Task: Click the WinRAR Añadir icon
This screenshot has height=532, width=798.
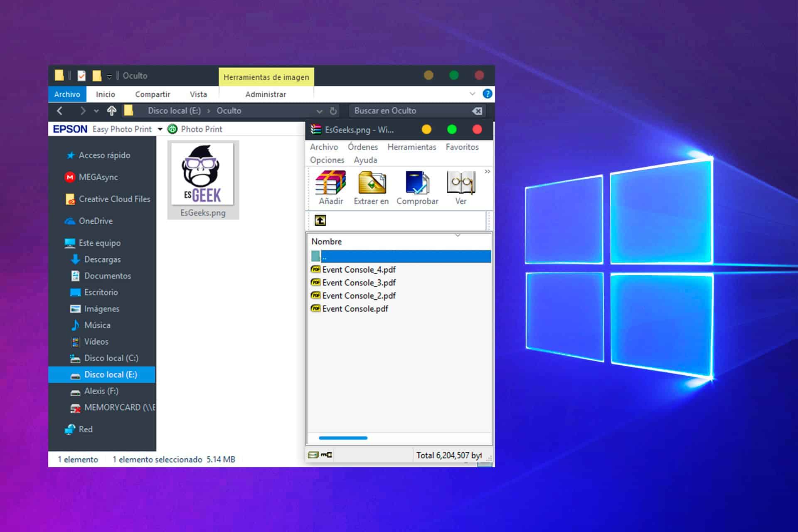Action: tap(330, 183)
